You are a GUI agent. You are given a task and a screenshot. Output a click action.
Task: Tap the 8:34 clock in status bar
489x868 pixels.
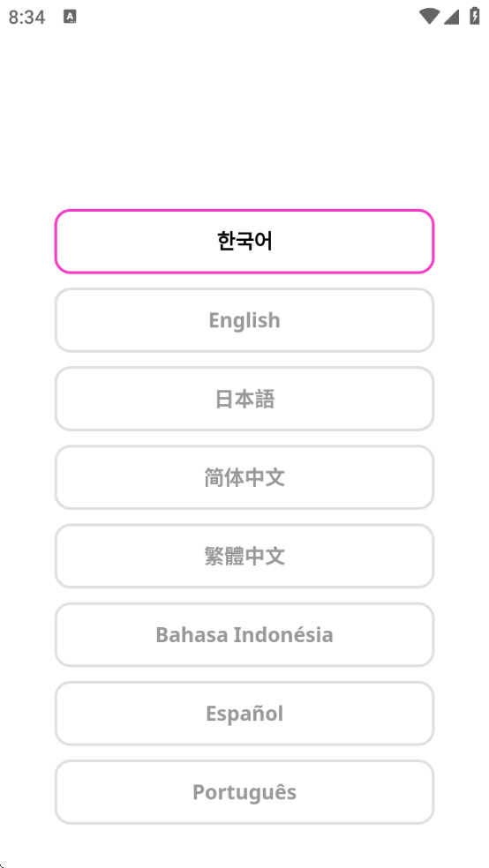click(26, 17)
